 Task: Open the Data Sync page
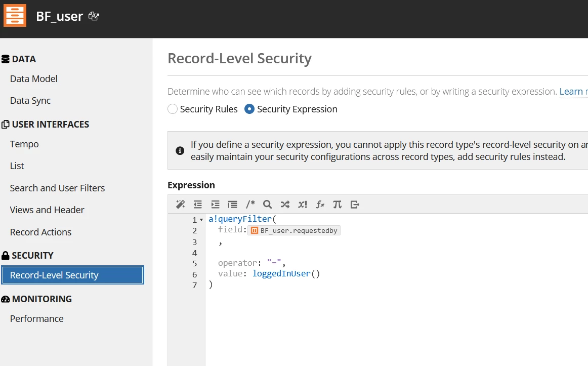30,101
